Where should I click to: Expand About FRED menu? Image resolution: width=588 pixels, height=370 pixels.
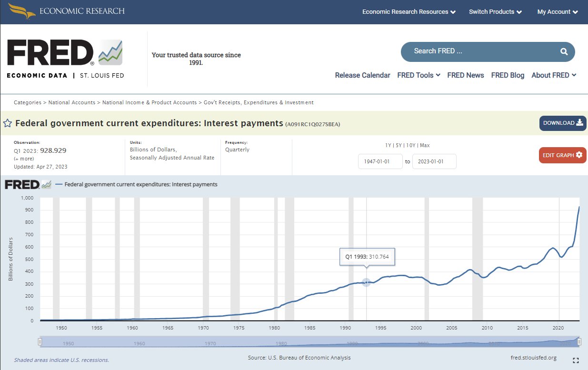tap(554, 75)
